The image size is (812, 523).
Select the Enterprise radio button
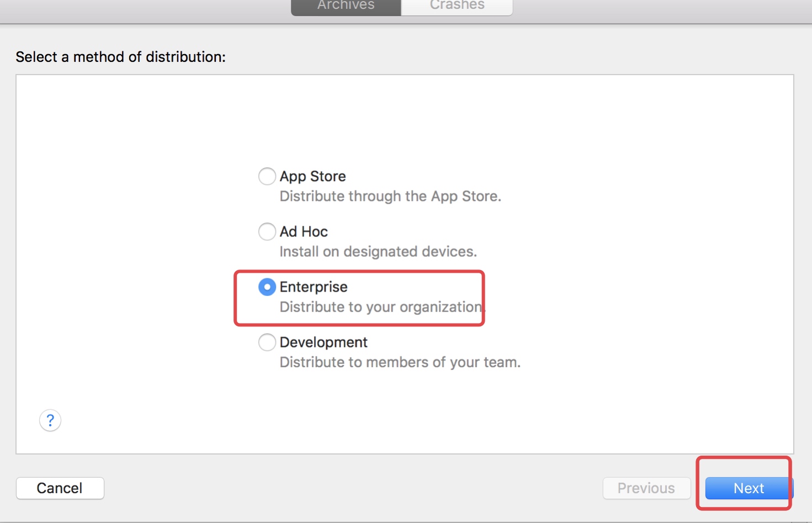click(x=267, y=287)
